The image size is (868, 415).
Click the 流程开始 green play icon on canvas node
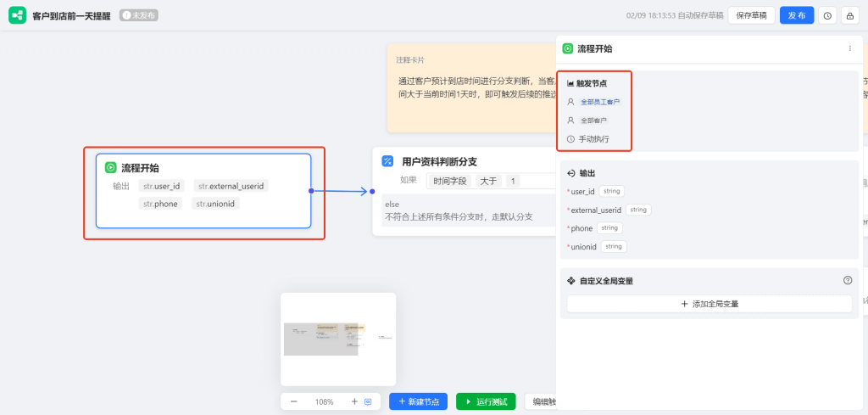[x=111, y=167]
